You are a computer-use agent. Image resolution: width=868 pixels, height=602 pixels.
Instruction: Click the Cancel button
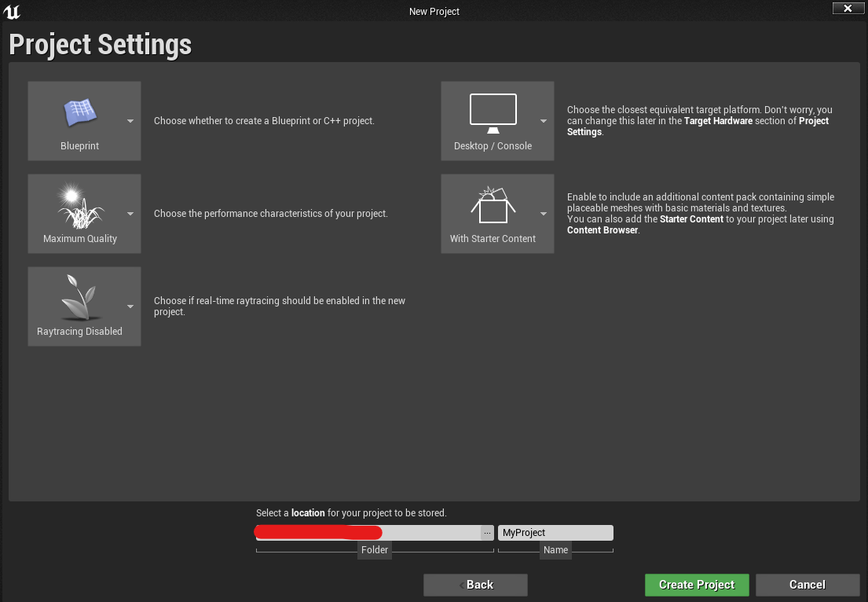click(807, 585)
